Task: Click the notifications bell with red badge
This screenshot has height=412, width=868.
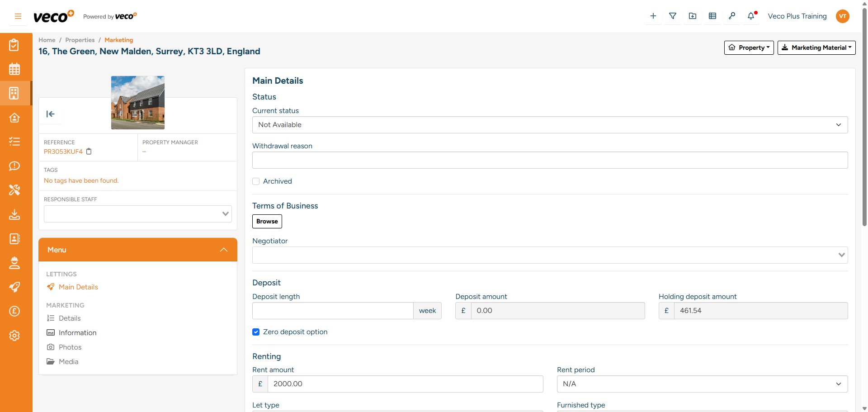Action: click(x=751, y=16)
